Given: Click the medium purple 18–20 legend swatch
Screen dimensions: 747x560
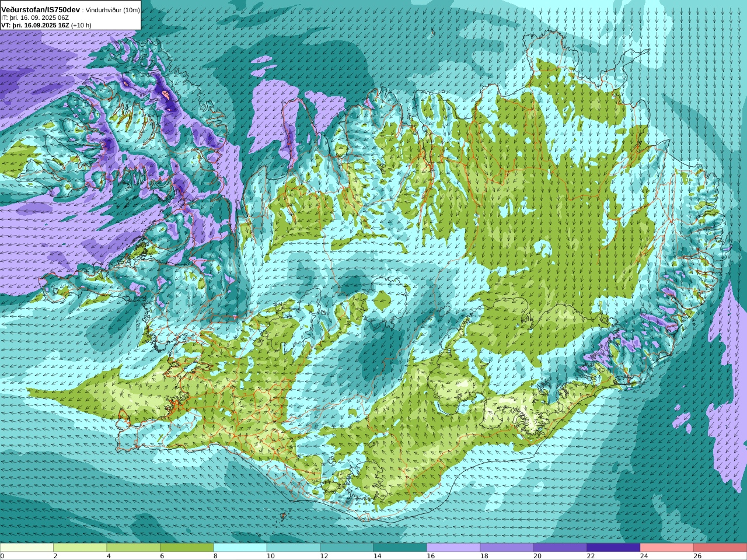Looking at the screenshot, I should tap(507, 548).
